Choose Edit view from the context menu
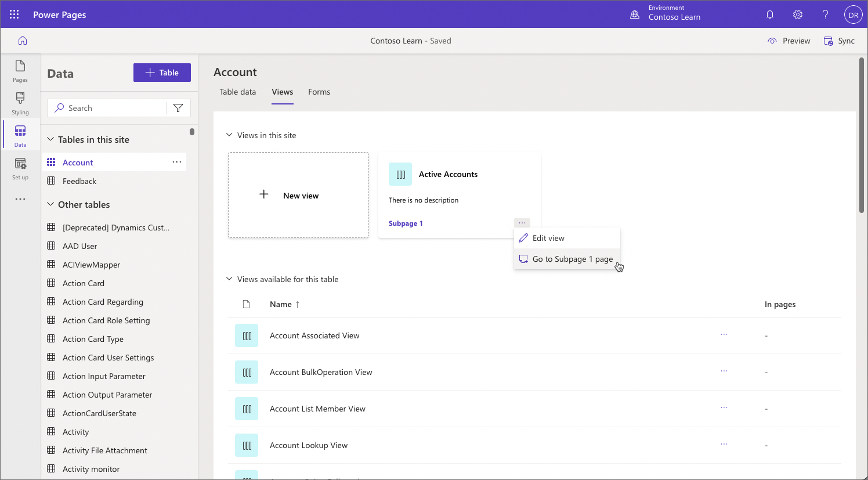868x480 pixels. (x=548, y=237)
